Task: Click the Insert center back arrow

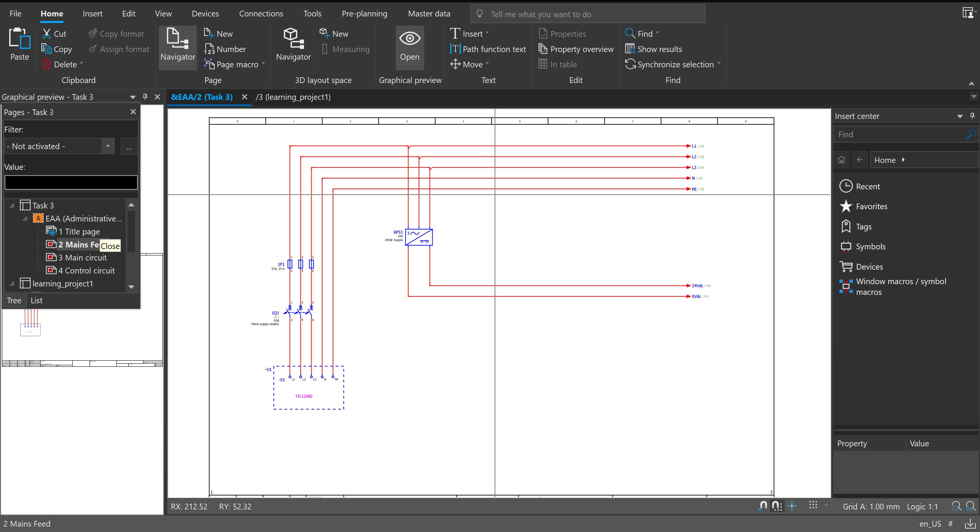Action: point(860,160)
